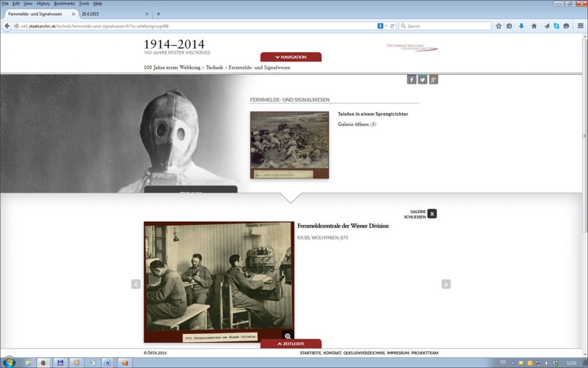Open Word from the Windows taskbar
Screen dimensions: 588x368
(107, 363)
